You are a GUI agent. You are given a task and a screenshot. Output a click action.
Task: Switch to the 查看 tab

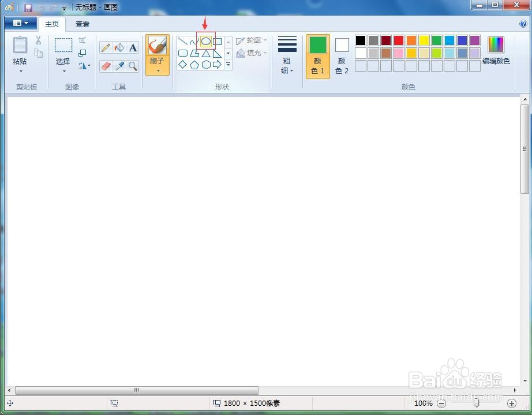pos(83,24)
